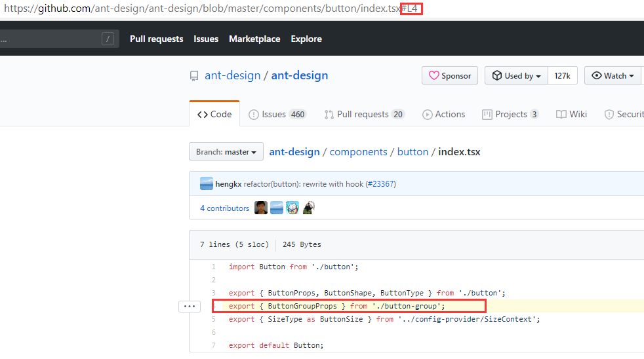Click the '7 lines (5 sloc)' text
This screenshot has width=644, height=359.
click(x=234, y=244)
